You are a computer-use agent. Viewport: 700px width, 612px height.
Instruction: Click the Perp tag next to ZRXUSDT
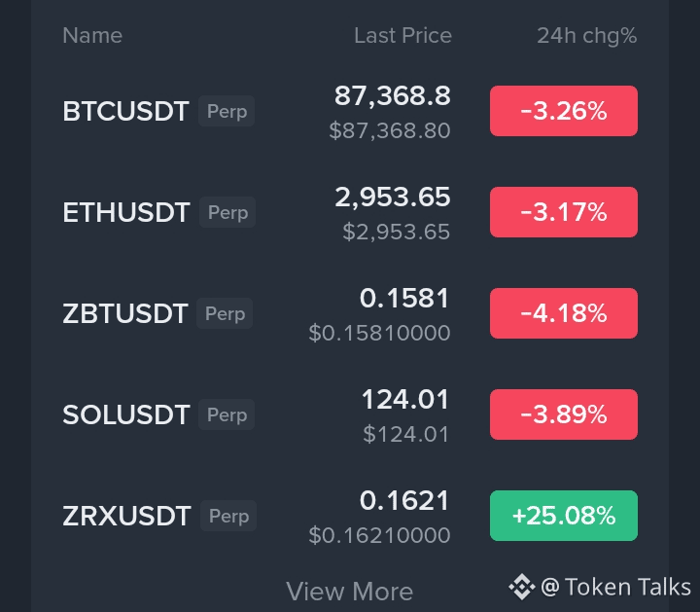coord(228,516)
